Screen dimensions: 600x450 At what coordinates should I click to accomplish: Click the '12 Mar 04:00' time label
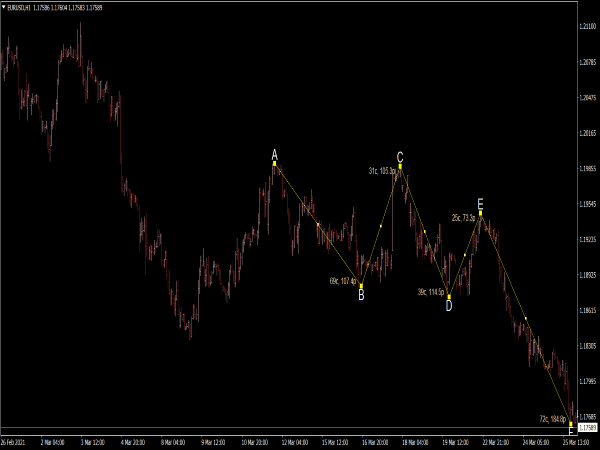(x=295, y=443)
